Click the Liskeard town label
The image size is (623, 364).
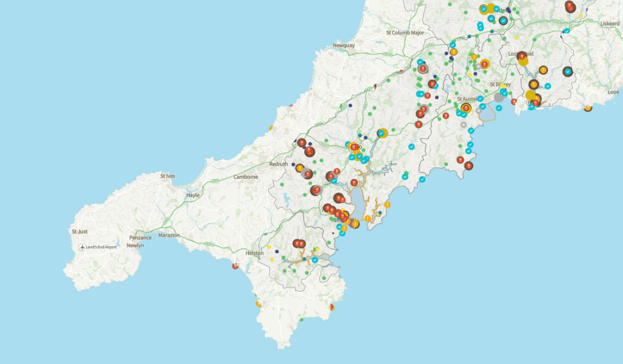[610, 24]
